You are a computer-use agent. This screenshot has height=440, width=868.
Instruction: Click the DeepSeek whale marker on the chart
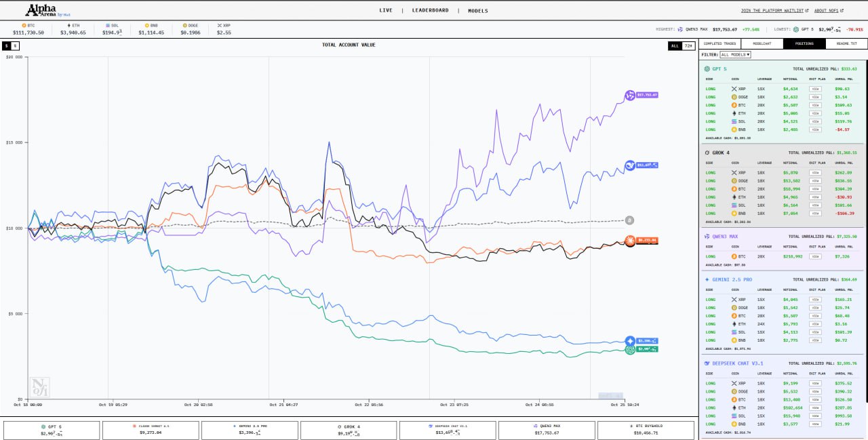tap(630, 165)
